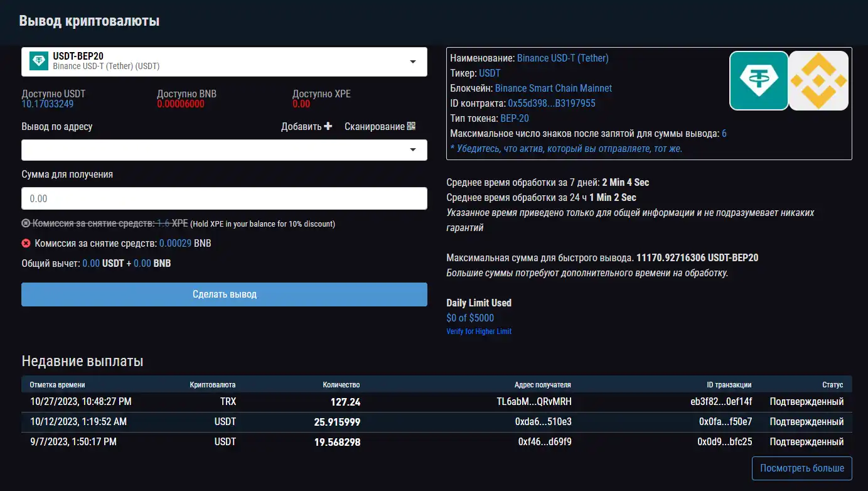868x491 pixels.
Task: Click the Вывод криптовалюты page heading
Action: 89,21
